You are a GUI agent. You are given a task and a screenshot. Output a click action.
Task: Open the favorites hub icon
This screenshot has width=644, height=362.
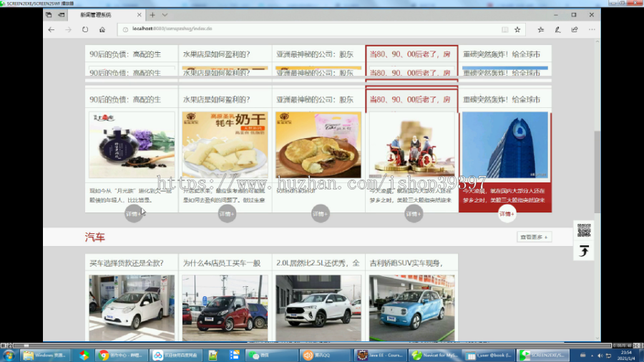(x=541, y=29)
